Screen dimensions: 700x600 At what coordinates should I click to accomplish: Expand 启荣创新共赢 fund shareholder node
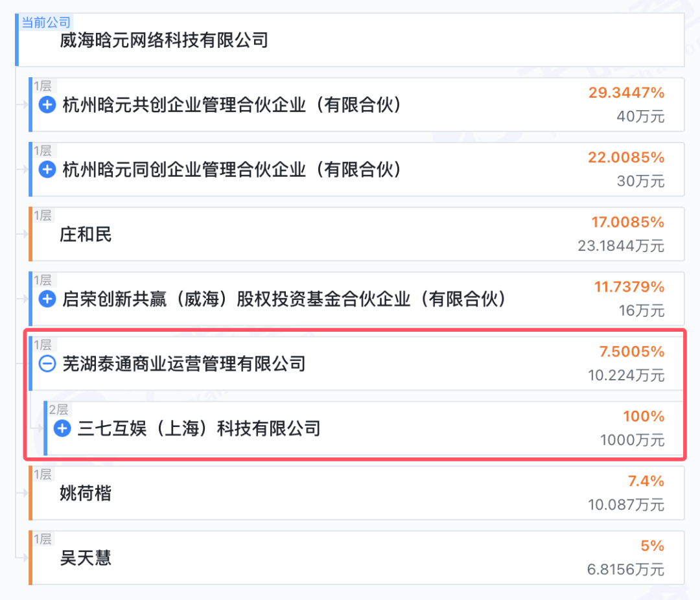click(47, 299)
